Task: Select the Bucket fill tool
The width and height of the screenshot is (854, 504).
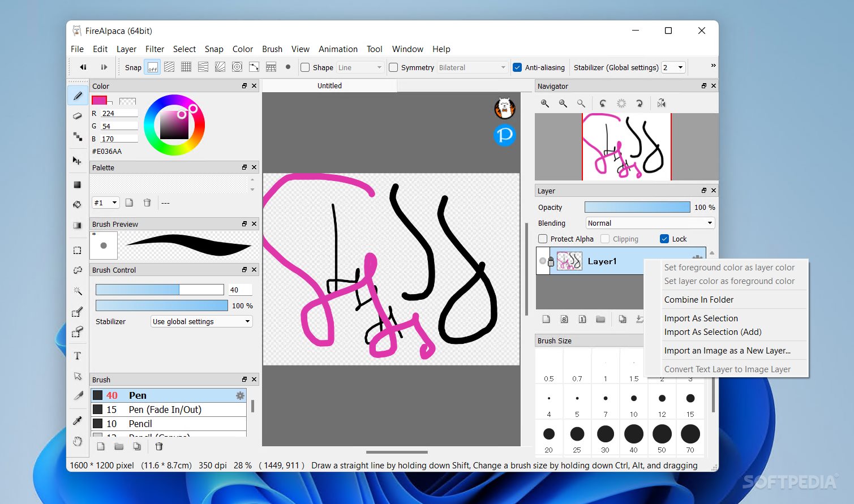Action: point(78,204)
